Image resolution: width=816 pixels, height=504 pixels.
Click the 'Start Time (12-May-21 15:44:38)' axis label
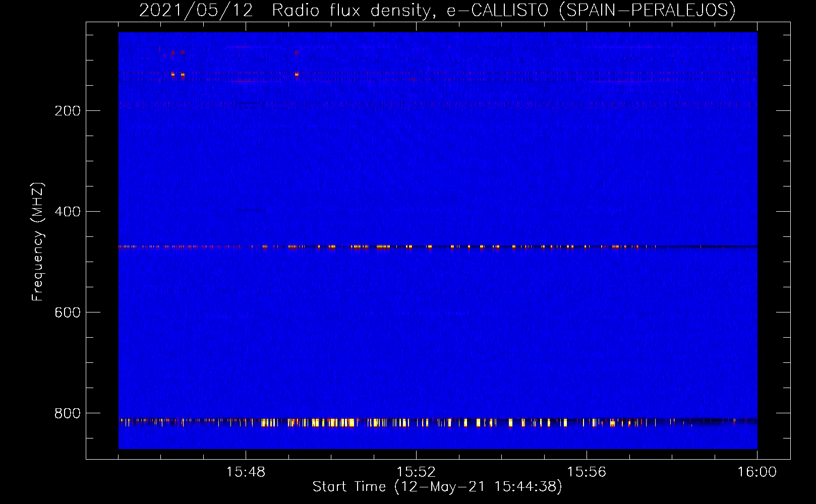[x=437, y=487]
